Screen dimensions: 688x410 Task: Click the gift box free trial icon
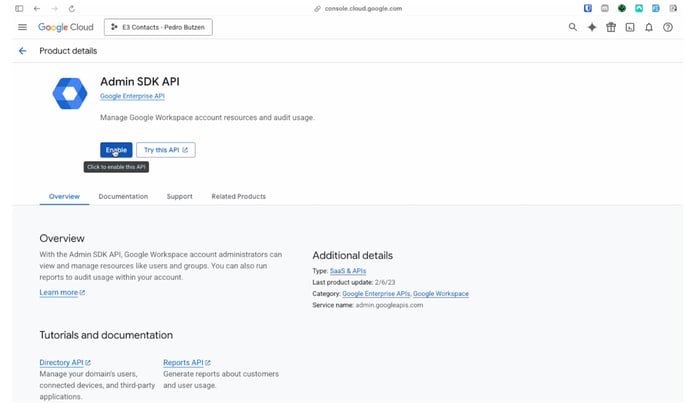click(611, 27)
